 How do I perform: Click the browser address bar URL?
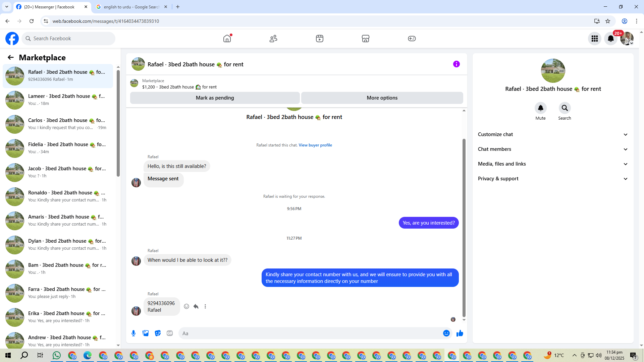coord(106,21)
